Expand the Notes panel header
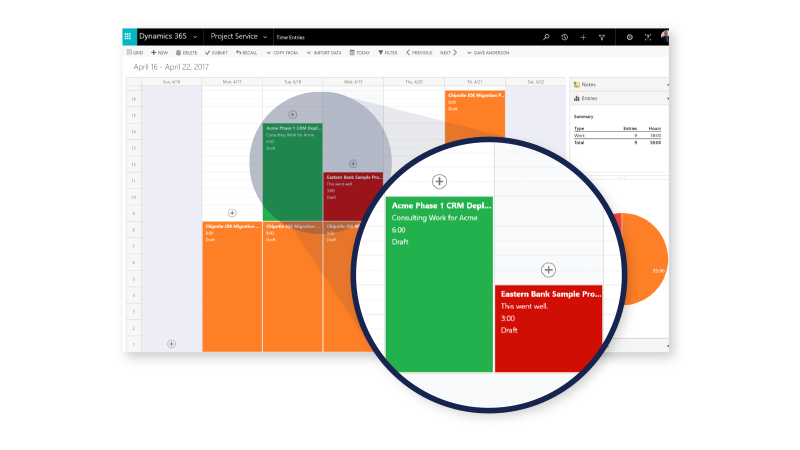800x450 pixels. (618, 84)
